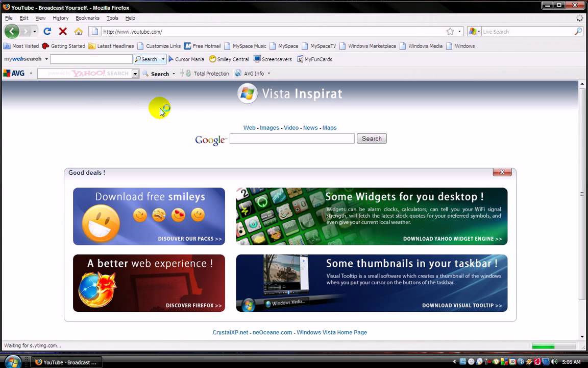Image resolution: width=588 pixels, height=368 pixels.
Task: Expand the AVG Search options arrow
Action: 174,74
